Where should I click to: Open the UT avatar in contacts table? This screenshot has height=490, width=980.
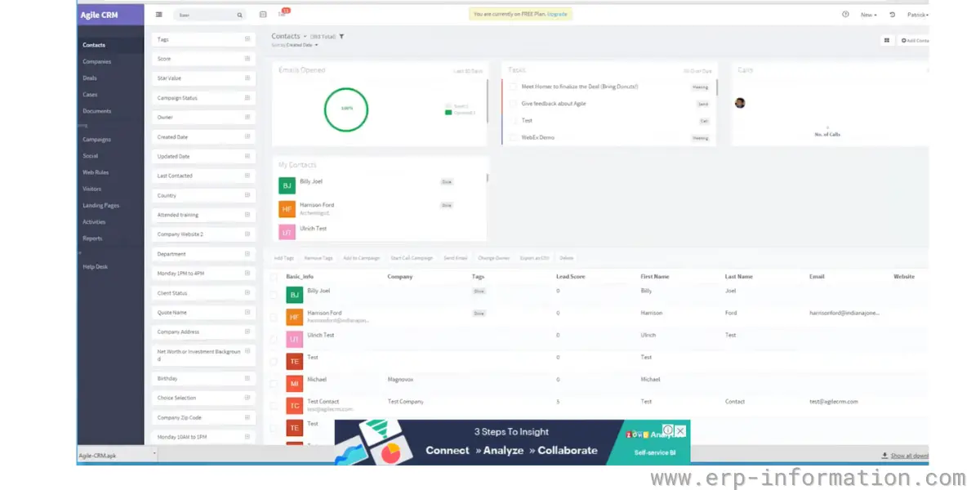(294, 339)
